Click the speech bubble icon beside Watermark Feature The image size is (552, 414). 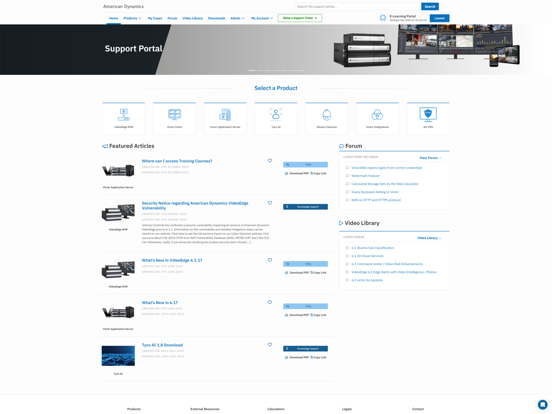pyautogui.click(x=347, y=176)
